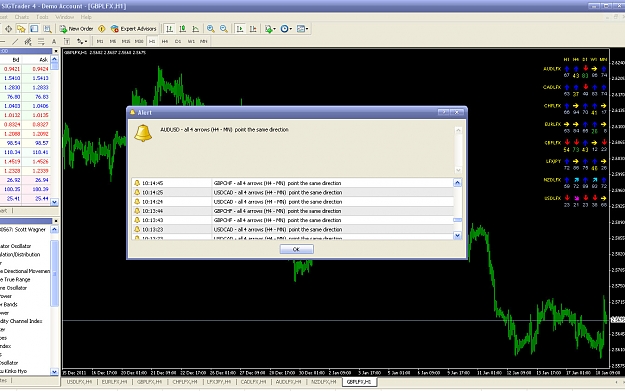The width and height of the screenshot is (625, 391).
Task: Open the Help menu
Action: click(86, 17)
